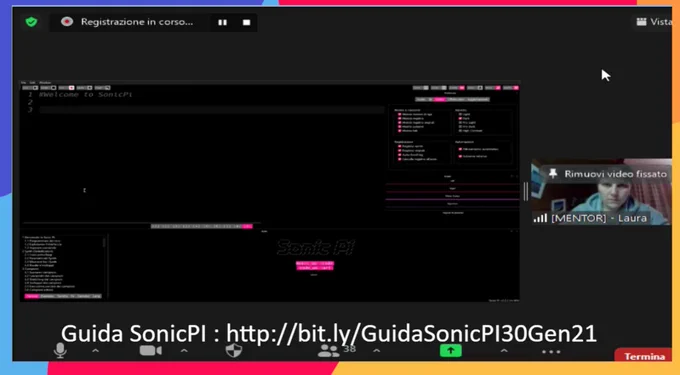Click the Info toolbar button
The image size is (680, 375).
click(475, 88)
